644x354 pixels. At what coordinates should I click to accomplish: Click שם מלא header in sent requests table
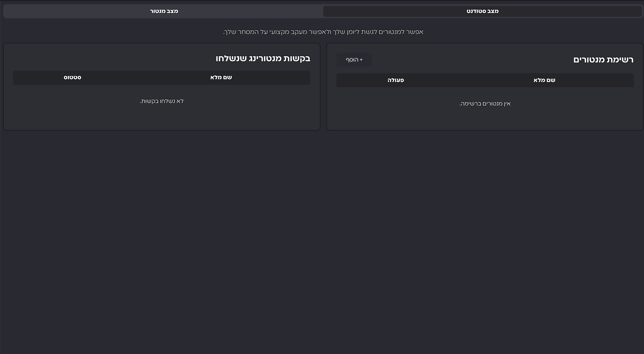click(221, 77)
